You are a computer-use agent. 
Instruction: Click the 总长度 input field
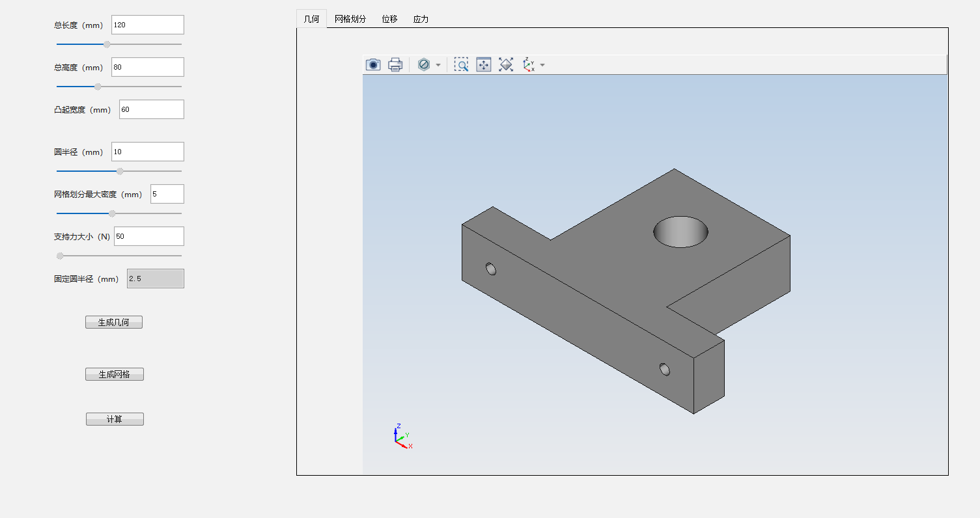click(148, 25)
